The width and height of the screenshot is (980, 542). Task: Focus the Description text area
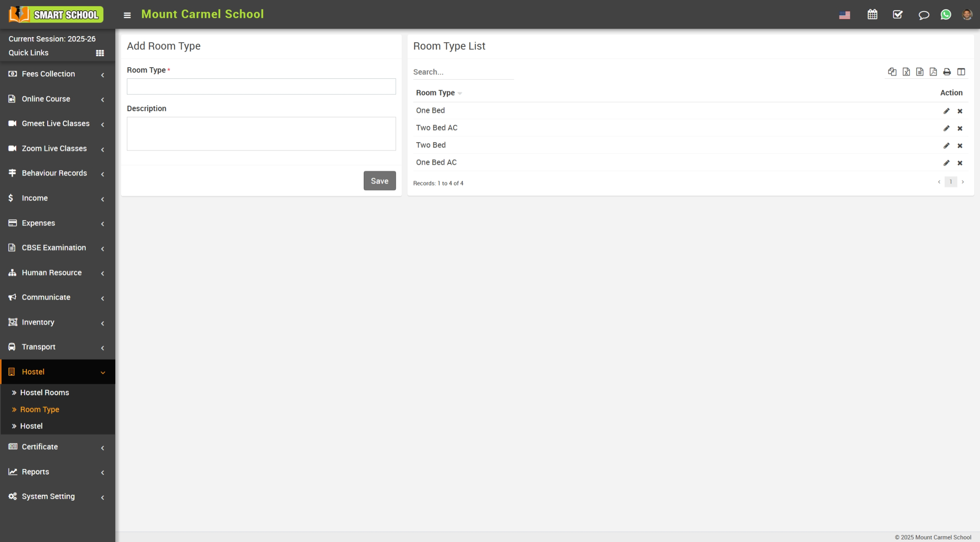(261, 134)
